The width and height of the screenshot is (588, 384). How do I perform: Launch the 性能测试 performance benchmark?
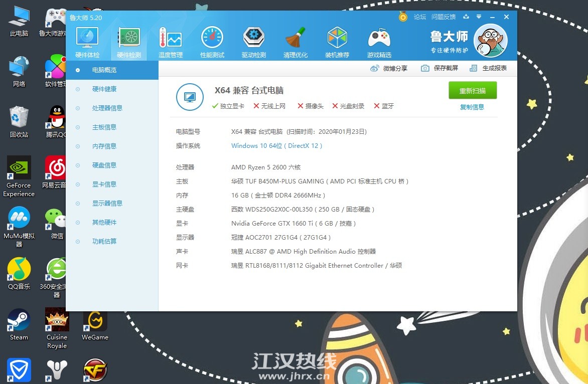click(212, 42)
